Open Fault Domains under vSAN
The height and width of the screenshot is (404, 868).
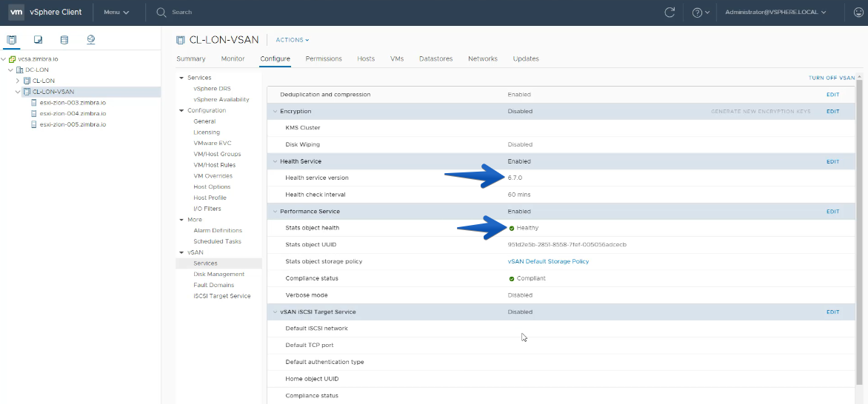214,285
